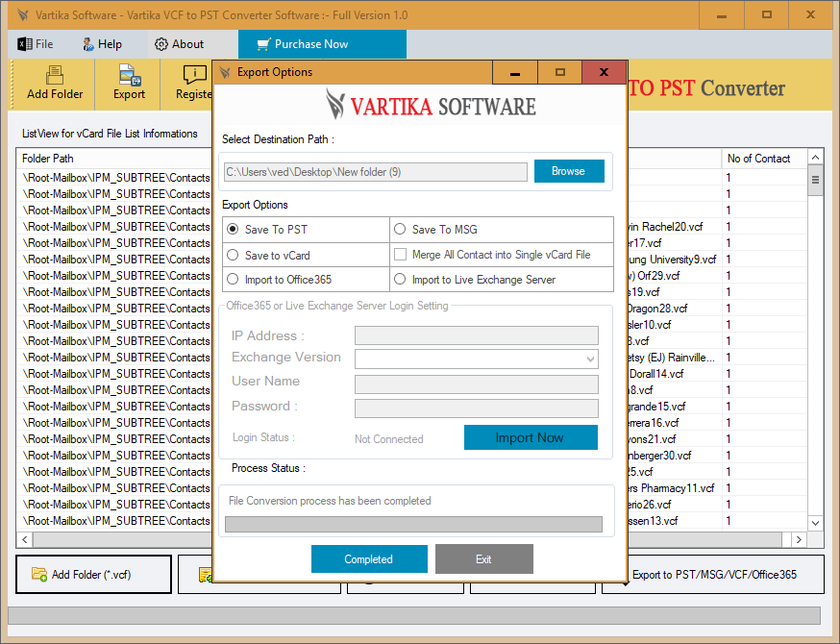Click Export Options dialog title icon
This screenshot has width=840, height=644.
[x=225, y=72]
